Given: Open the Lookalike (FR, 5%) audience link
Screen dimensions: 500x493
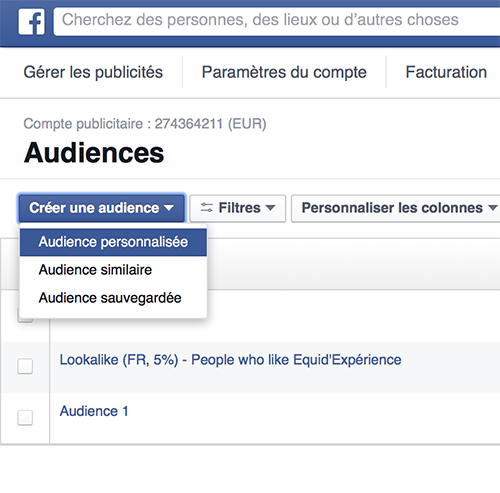Looking at the screenshot, I should (230, 360).
